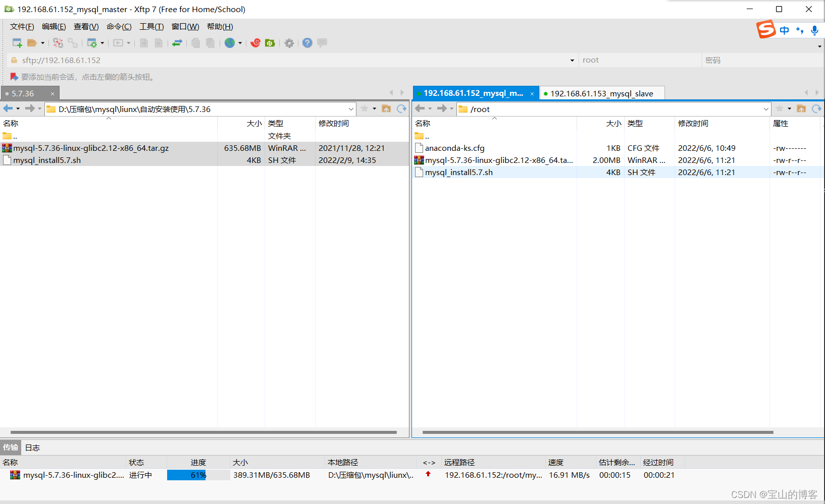Go forward in remote pane
The width and height of the screenshot is (825, 504).
coord(442,108)
